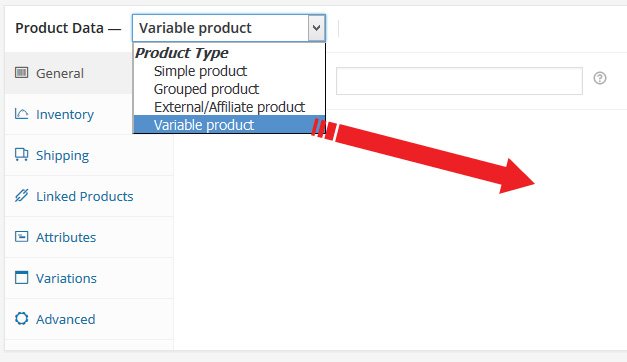Click the General tab barcode icon
The width and height of the screenshot is (627, 362).
21,73
